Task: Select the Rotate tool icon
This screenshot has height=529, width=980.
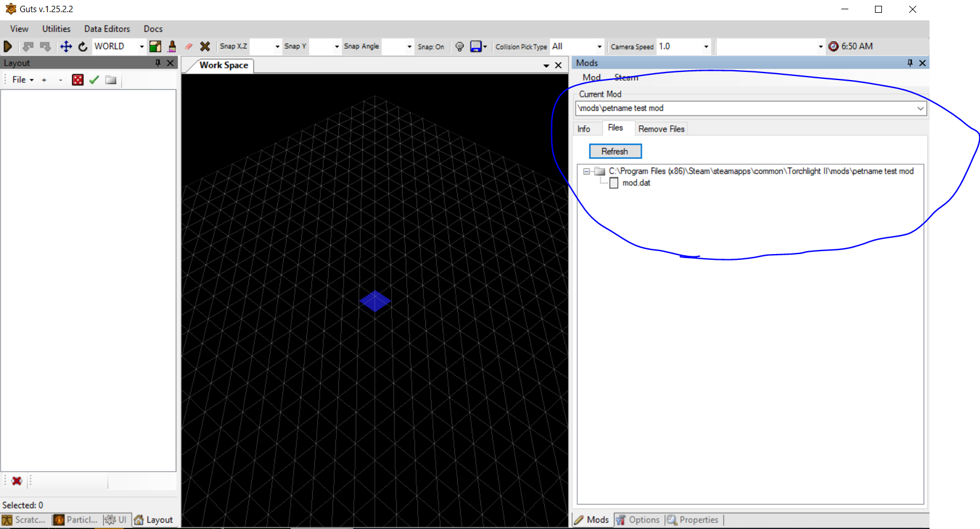Action: 83,46
